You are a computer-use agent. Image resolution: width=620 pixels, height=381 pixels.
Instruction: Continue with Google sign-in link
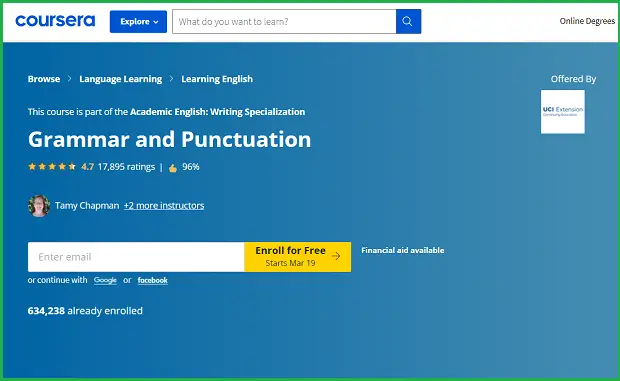(105, 280)
